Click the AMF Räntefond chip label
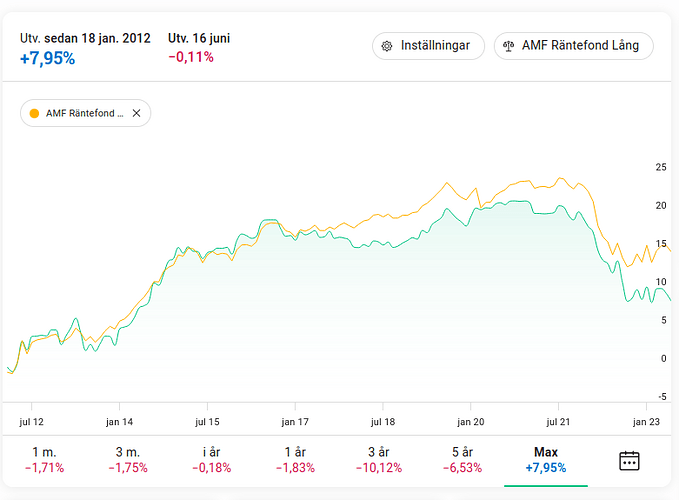 [x=84, y=113]
